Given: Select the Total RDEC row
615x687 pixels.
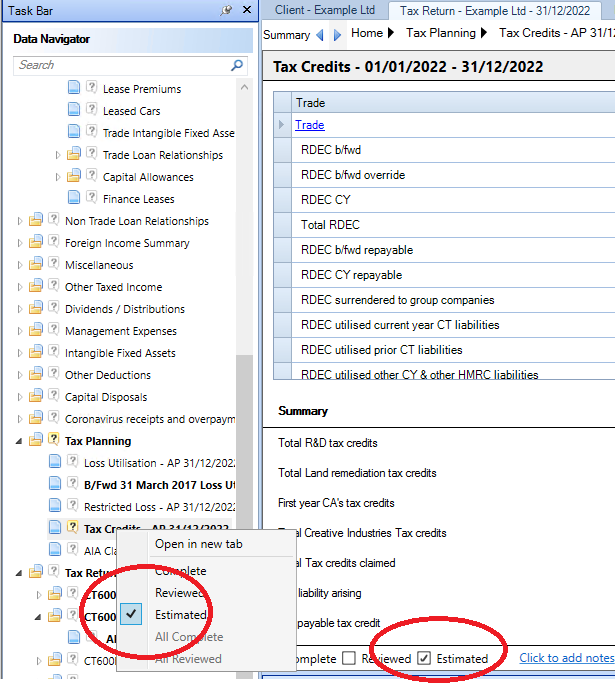Looking at the screenshot, I should tap(444, 225).
